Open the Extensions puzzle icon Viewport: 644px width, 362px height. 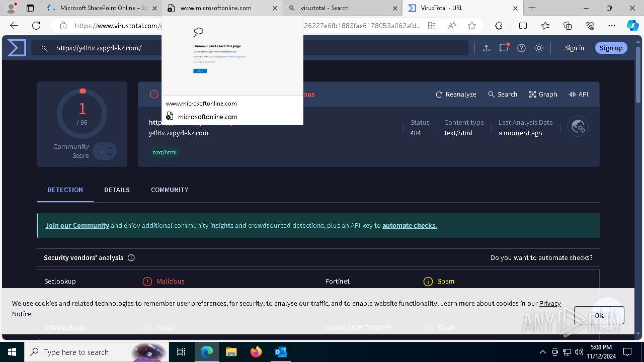499,26
